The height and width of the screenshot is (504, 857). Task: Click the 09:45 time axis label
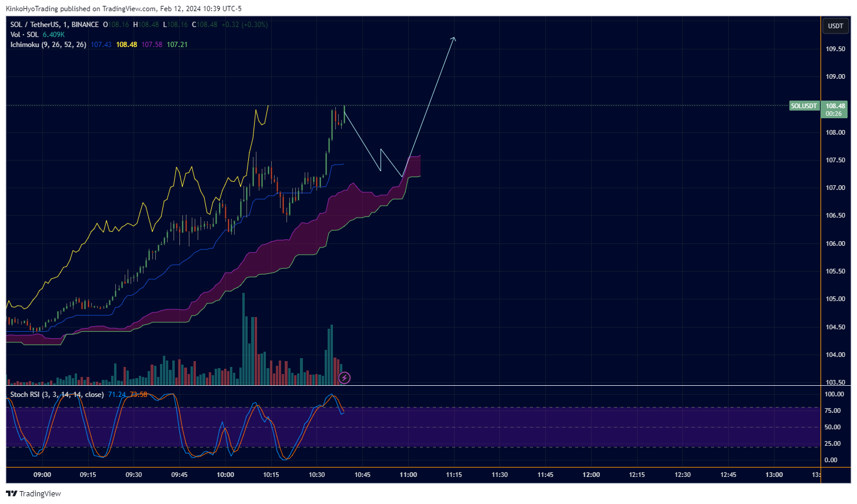click(179, 475)
